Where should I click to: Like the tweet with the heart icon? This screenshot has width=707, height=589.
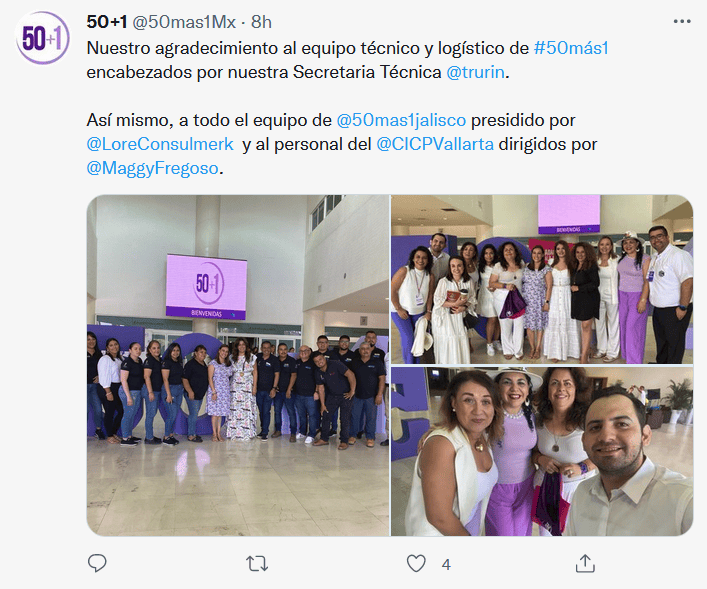[416, 564]
